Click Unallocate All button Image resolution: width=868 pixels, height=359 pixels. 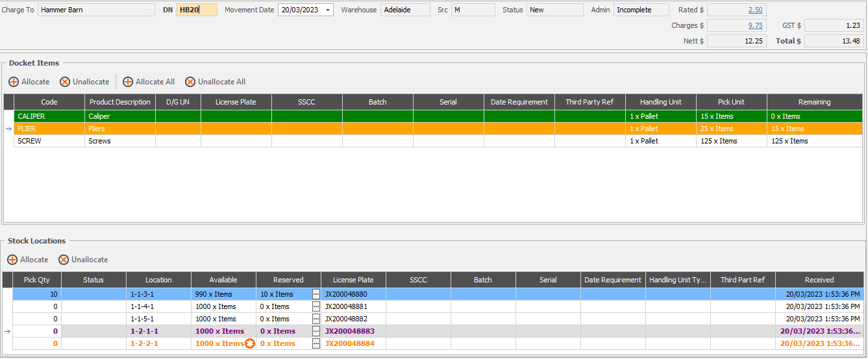[x=216, y=82]
